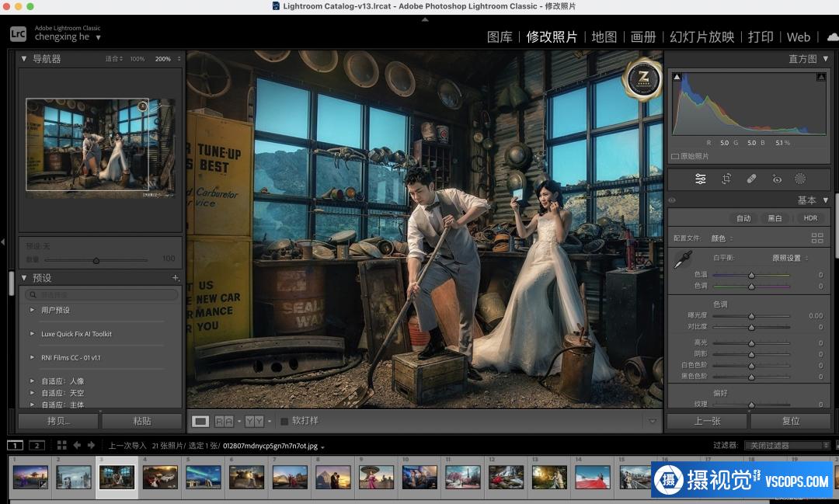Open the Red Eye correction tool
Screen dimensions: 839x504
point(777,179)
